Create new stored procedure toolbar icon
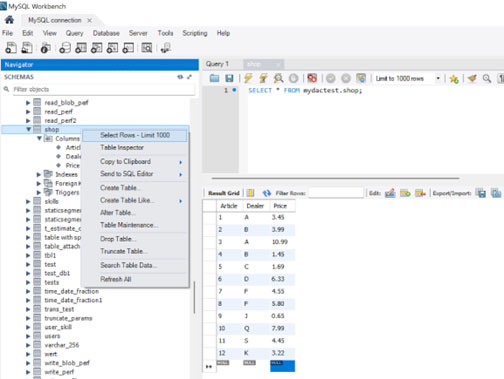The width and height of the screenshot is (504, 379). point(112,48)
